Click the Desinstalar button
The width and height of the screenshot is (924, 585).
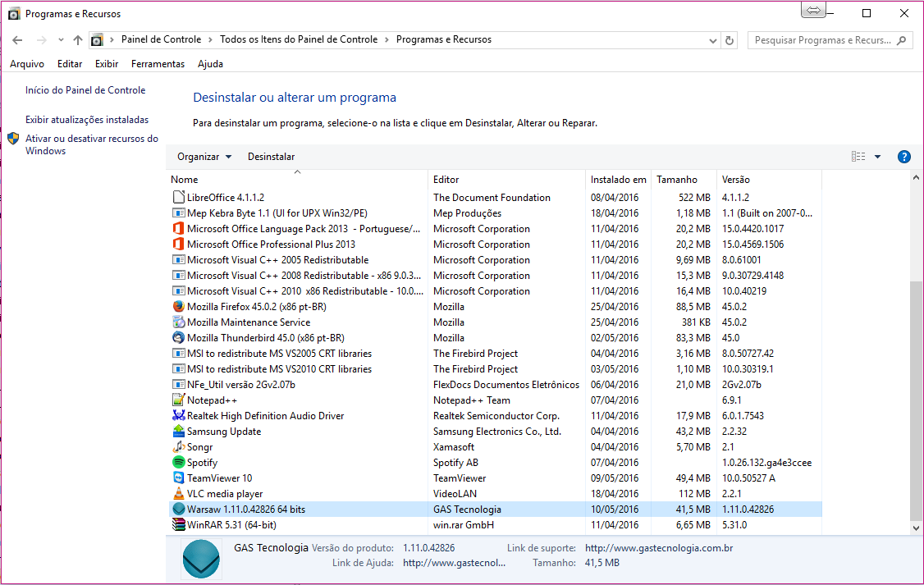coord(271,157)
